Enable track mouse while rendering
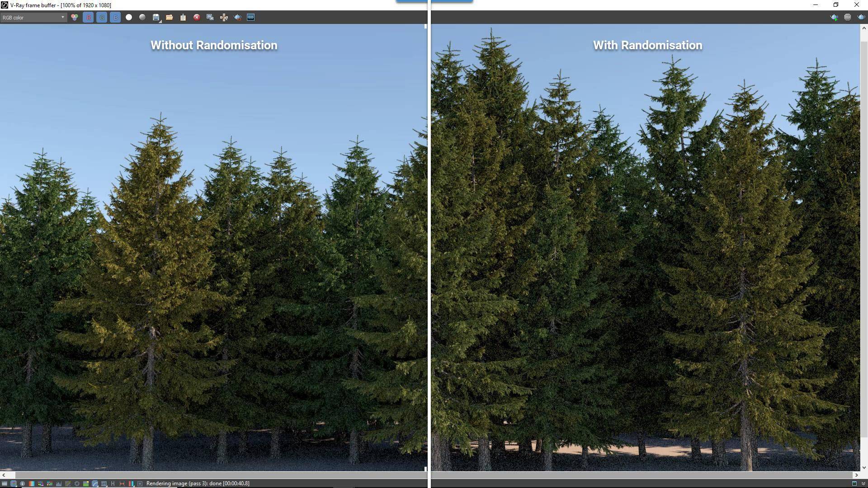868x488 pixels. point(224,17)
